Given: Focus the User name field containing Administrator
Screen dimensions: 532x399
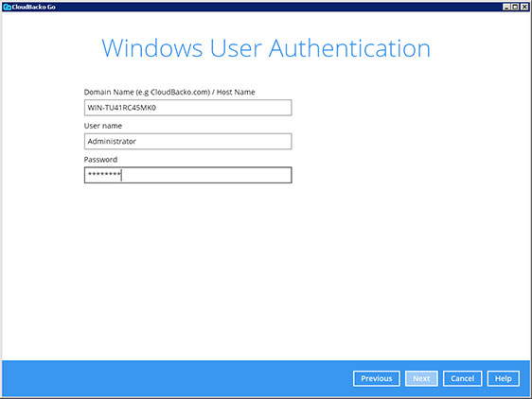Looking at the screenshot, I should tap(187, 142).
